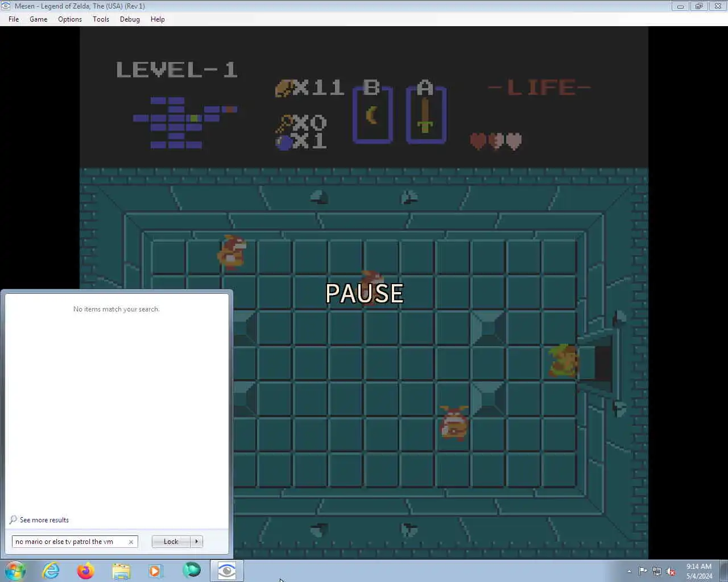This screenshot has height=582, width=728.
Task: Open the network tray icon
Action: point(657,571)
